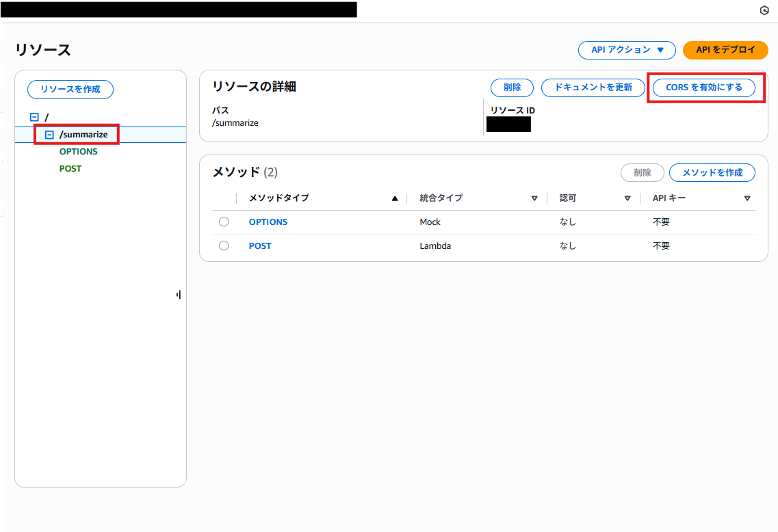Sort by 統合タイプ column arrow

tap(534, 198)
